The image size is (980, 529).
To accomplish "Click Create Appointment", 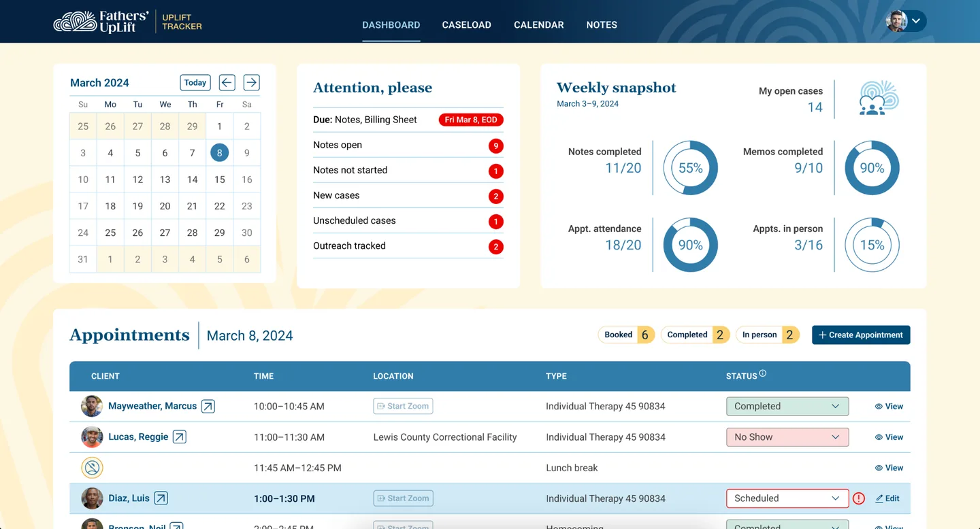I will click(x=860, y=335).
